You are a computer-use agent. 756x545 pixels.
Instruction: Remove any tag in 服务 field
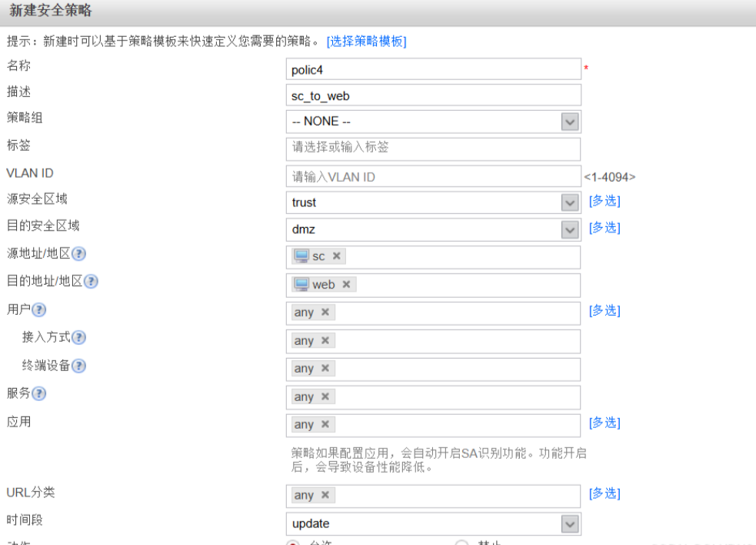pos(325,396)
